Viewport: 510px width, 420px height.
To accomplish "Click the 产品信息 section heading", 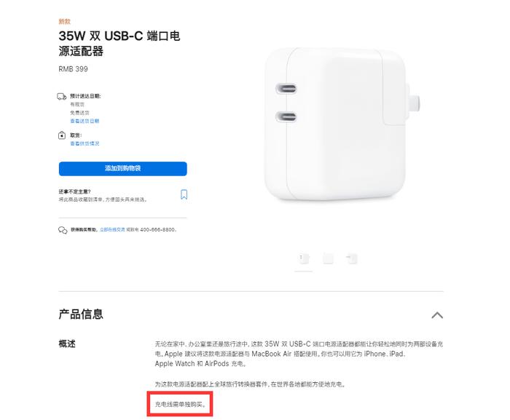I will coord(81,314).
